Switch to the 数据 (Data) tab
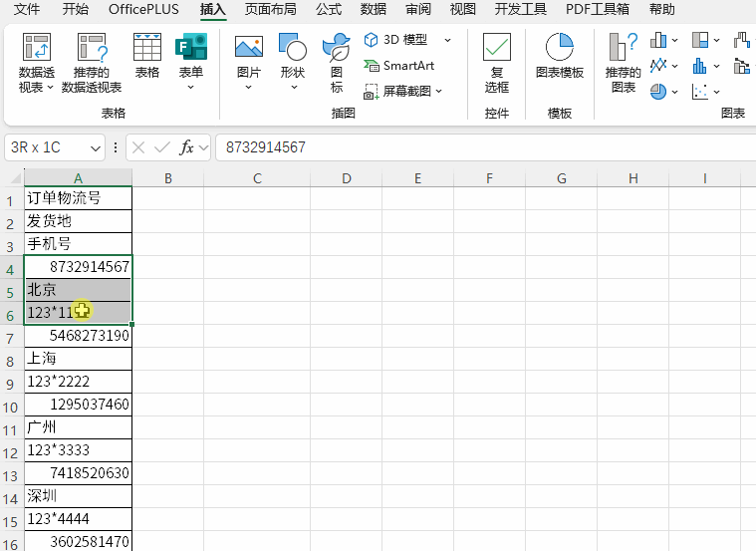756x551 pixels. 374,10
